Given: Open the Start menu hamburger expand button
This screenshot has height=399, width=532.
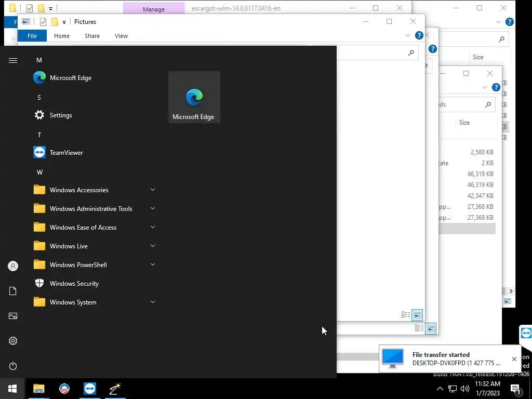Looking at the screenshot, I should click(13, 60).
